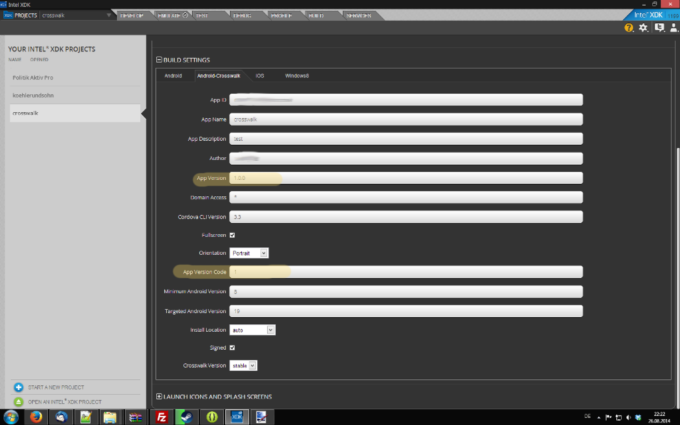
Task: Open the Crosswalk Version dropdown
Action: point(243,366)
